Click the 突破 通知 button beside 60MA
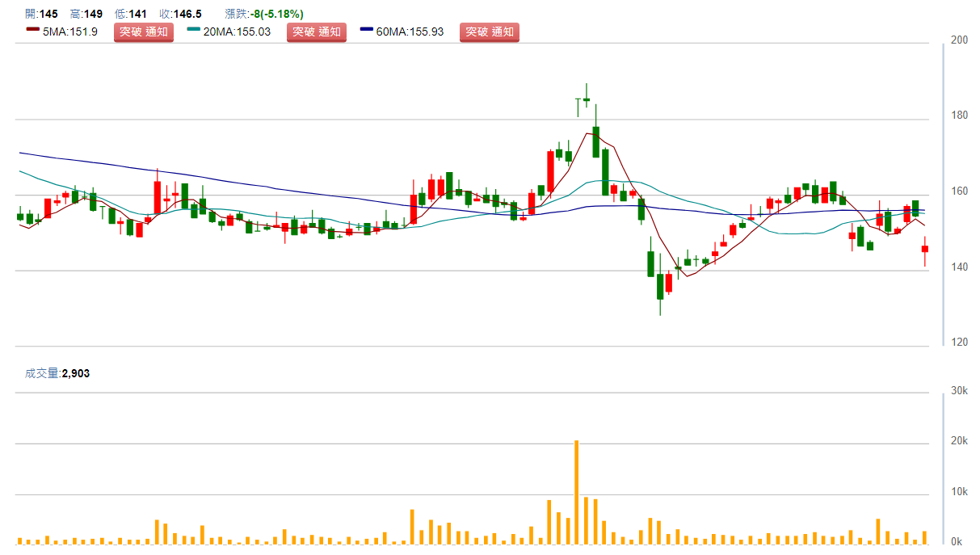 point(490,32)
